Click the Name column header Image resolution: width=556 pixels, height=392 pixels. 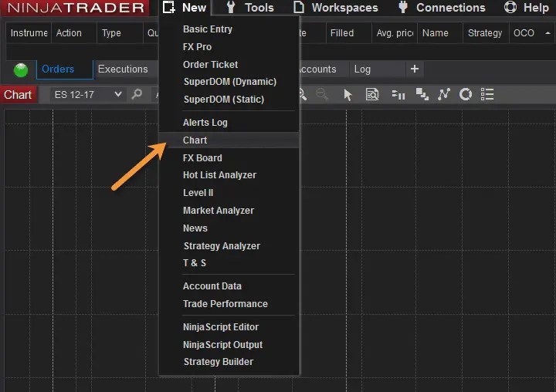440,33
